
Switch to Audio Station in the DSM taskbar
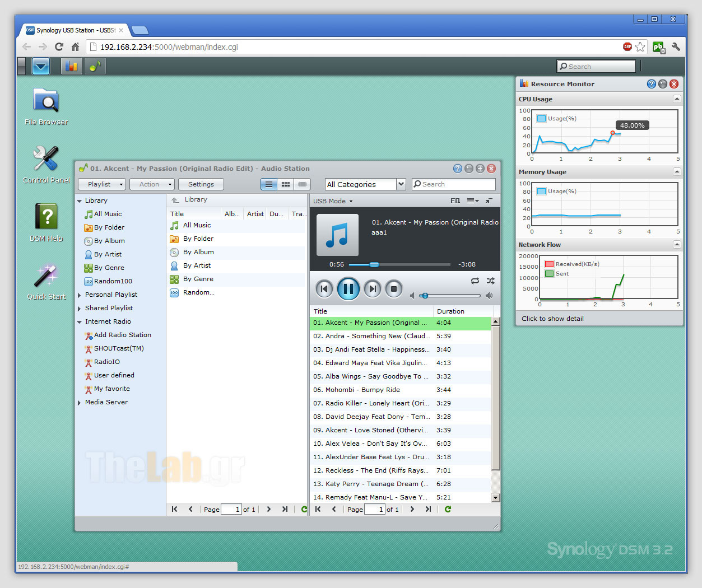pyautogui.click(x=95, y=66)
